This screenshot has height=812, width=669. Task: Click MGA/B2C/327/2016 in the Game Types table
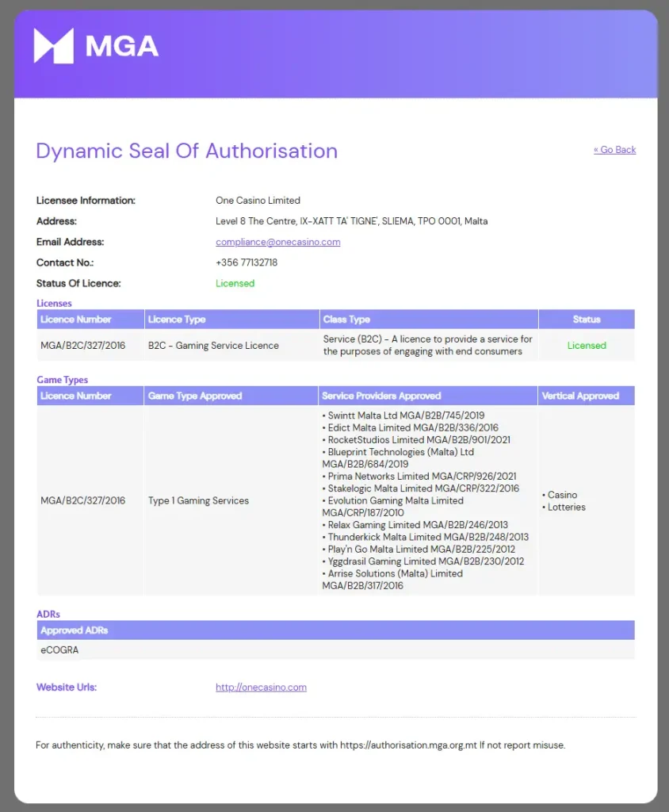[x=83, y=501]
